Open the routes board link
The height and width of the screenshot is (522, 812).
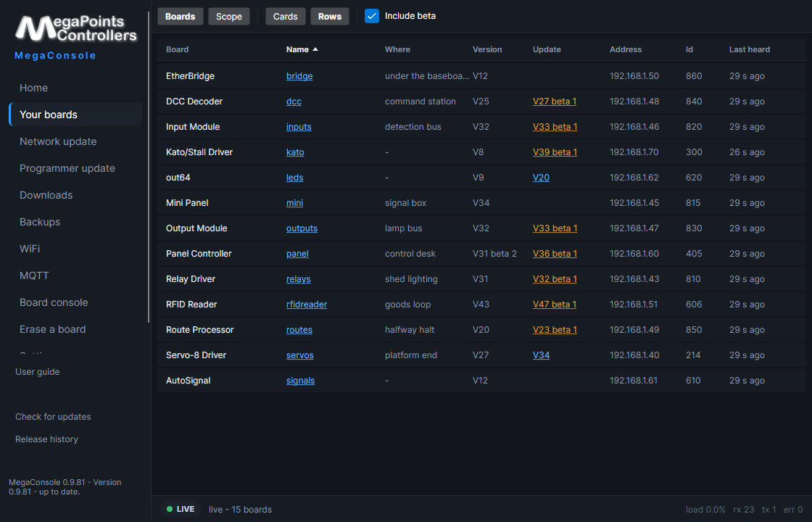click(x=299, y=330)
